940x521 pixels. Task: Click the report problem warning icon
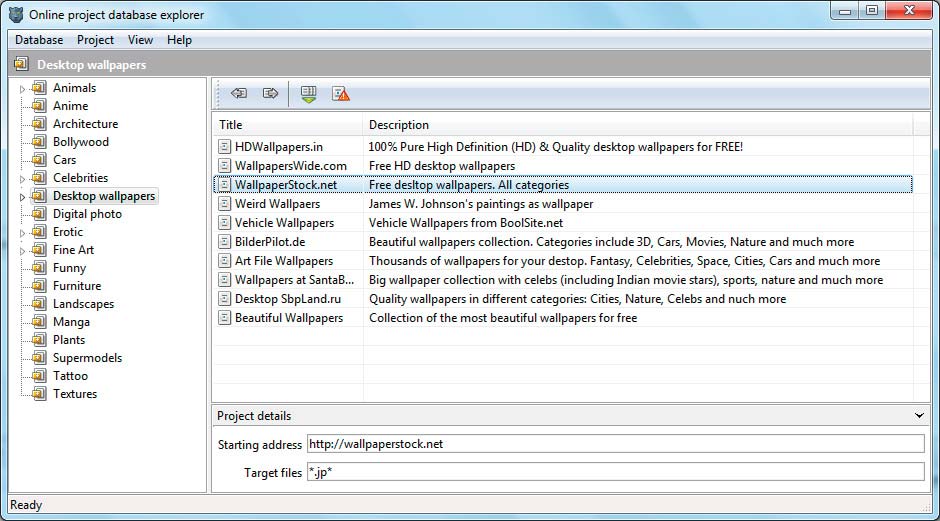341,94
